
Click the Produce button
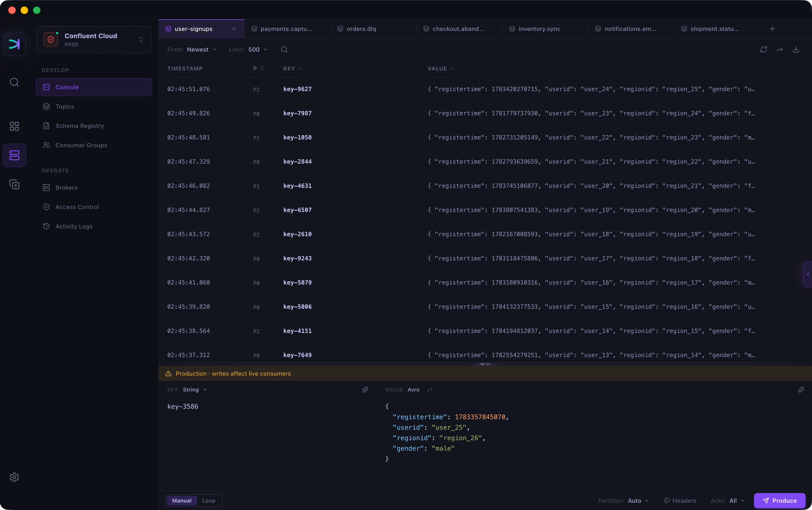click(780, 501)
